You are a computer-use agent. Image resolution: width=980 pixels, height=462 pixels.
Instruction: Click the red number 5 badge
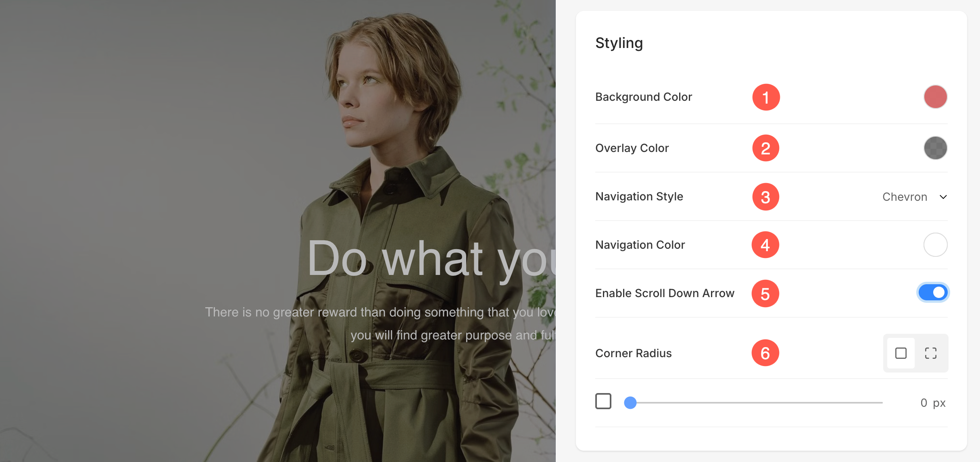pyautogui.click(x=765, y=293)
